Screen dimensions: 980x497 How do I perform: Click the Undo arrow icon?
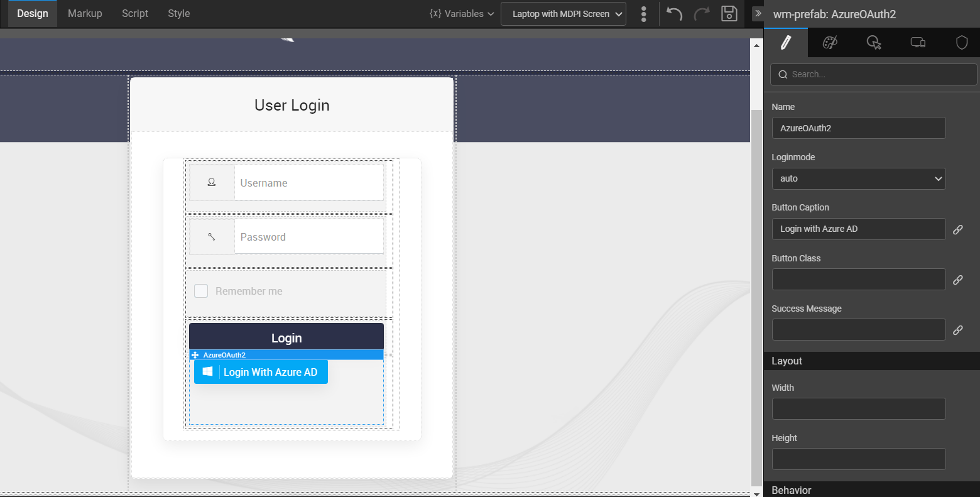point(674,14)
